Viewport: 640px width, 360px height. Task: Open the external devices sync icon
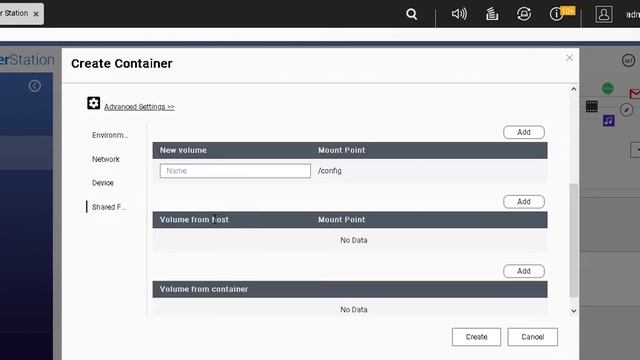tap(524, 14)
